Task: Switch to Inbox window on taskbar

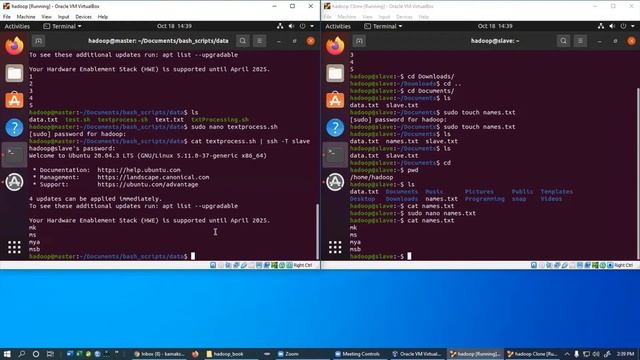Action: [159, 354]
